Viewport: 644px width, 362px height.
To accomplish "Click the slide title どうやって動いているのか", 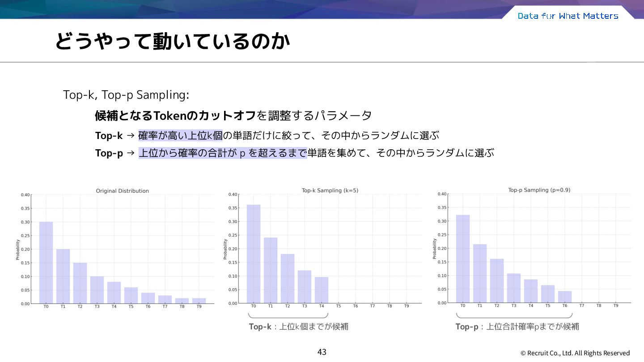I will click(x=172, y=42).
